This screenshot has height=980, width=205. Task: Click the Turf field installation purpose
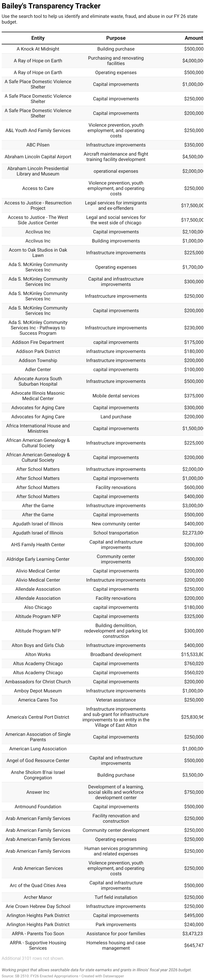pos(116,897)
